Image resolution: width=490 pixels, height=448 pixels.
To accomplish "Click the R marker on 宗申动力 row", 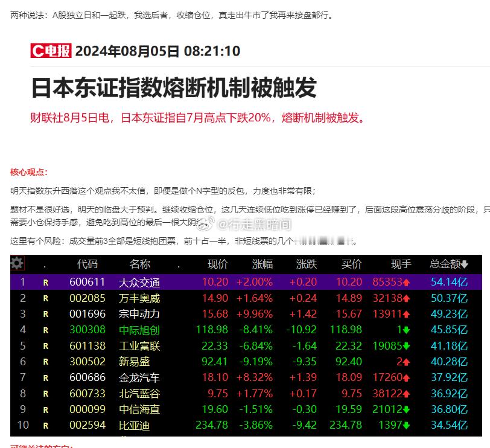I will pyautogui.click(x=46, y=314).
